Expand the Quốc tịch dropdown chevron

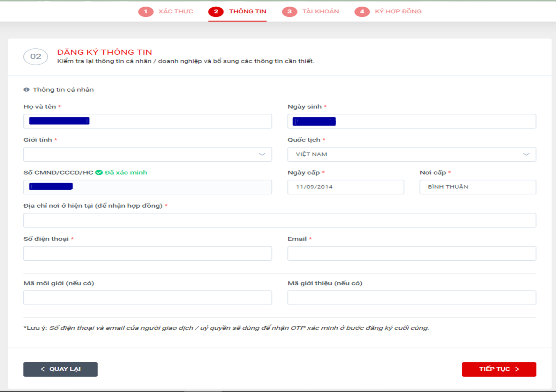pos(526,154)
